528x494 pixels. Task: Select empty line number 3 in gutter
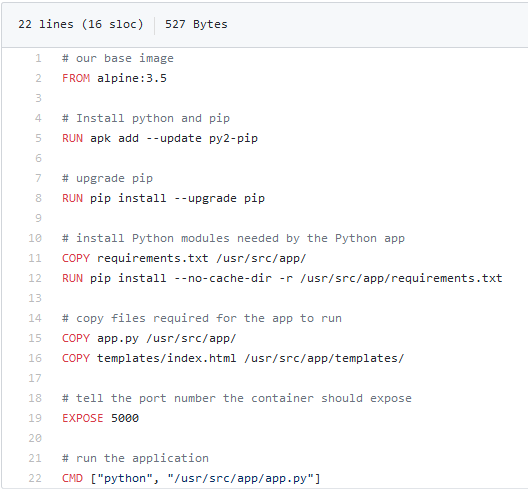[38, 98]
